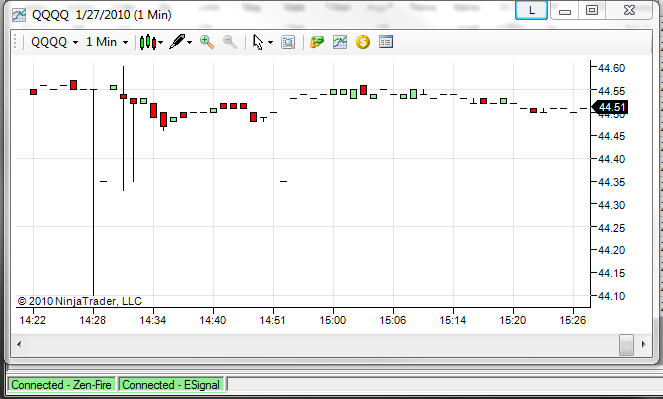The image size is (663, 399).
Task: Click the gold dollar coin icon
Action: coord(363,42)
